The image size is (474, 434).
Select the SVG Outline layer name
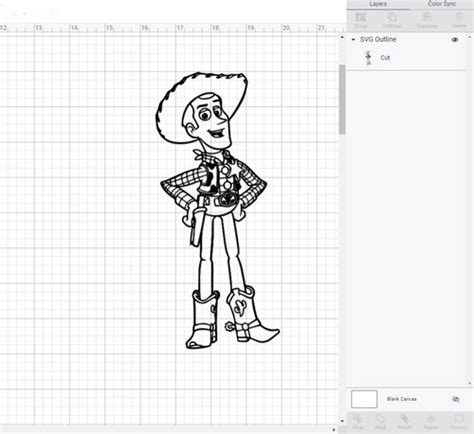click(378, 39)
